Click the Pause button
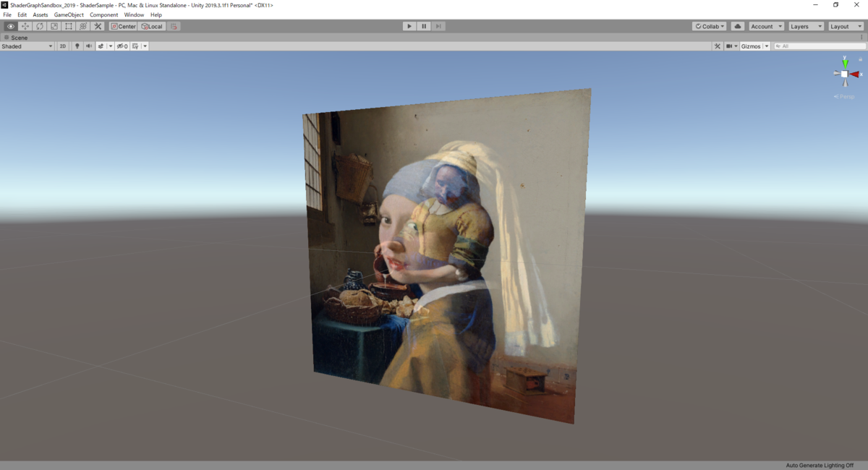The width and height of the screenshot is (868, 470). pos(424,26)
